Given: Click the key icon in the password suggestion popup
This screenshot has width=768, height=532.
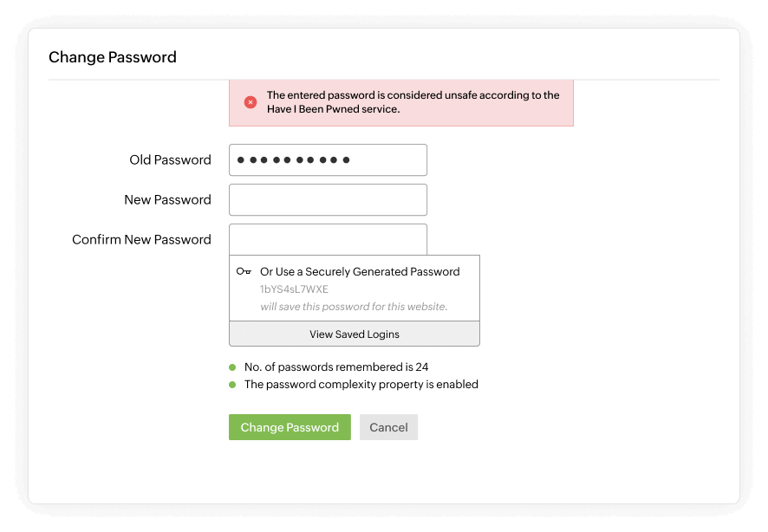Looking at the screenshot, I should (x=244, y=270).
